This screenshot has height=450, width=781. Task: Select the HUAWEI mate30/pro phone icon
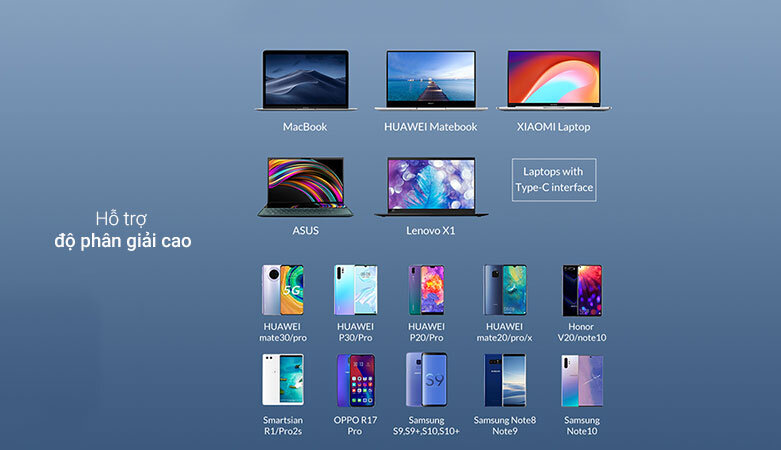pos(282,291)
